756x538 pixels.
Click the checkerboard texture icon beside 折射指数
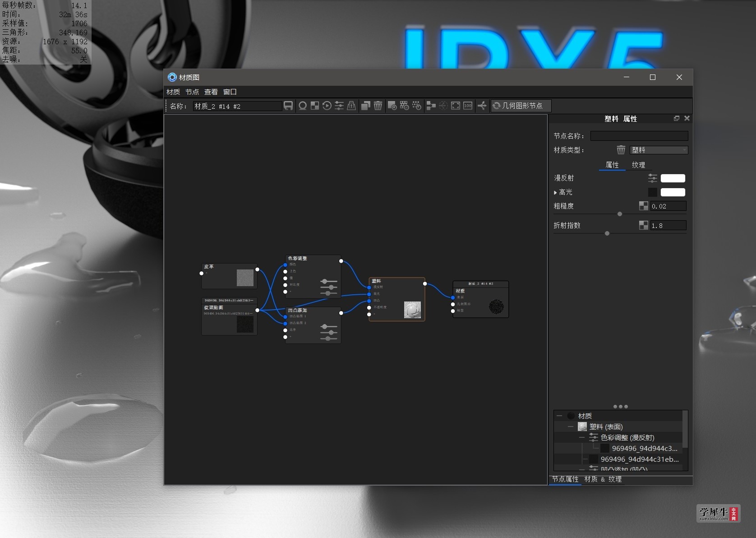click(644, 225)
